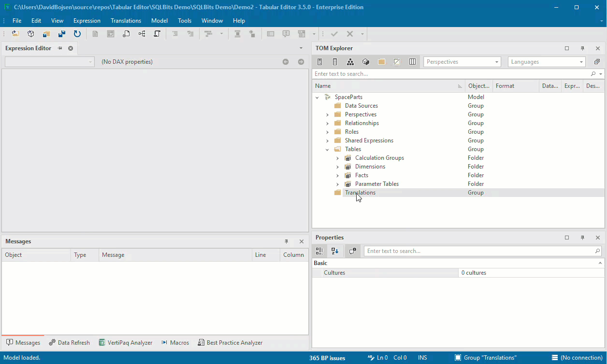Switch to the VertiPaq Analyzer tab
This screenshot has width=607, height=364.
[126, 342]
